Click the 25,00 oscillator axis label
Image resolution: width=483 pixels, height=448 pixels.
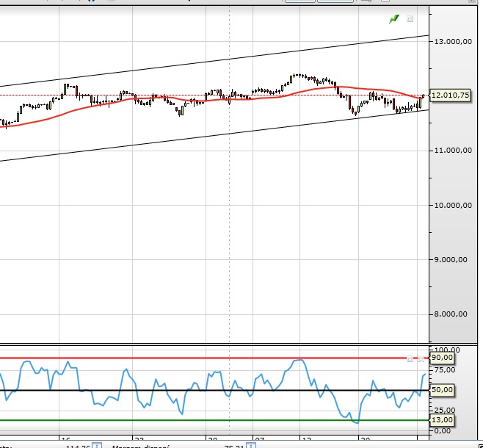pos(444,411)
